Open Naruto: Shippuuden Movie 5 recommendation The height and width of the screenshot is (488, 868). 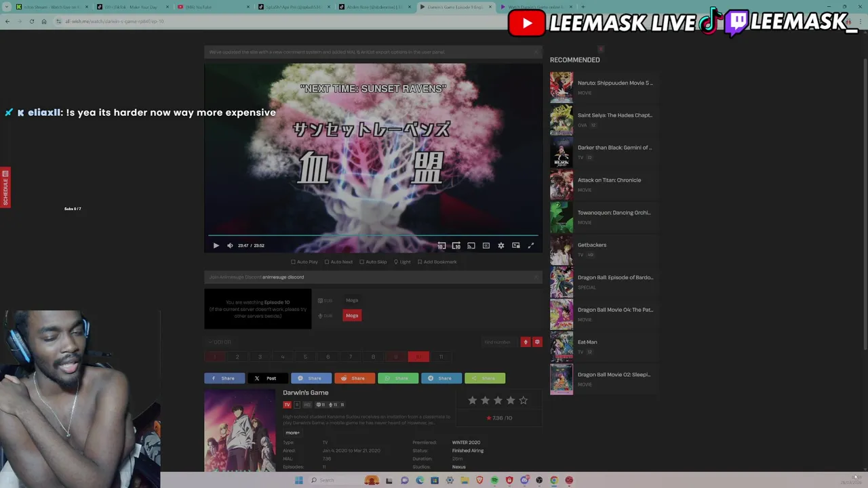tap(602, 87)
